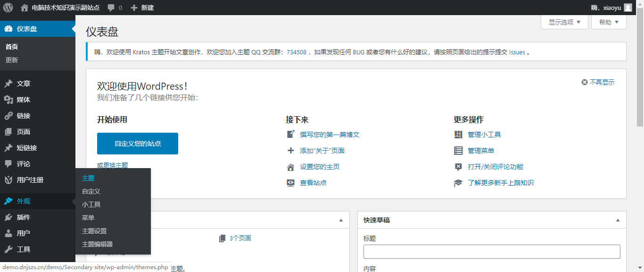Dismiss welcome panel via 不再显示
The height and width of the screenshot is (272, 644).
point(598,82)
